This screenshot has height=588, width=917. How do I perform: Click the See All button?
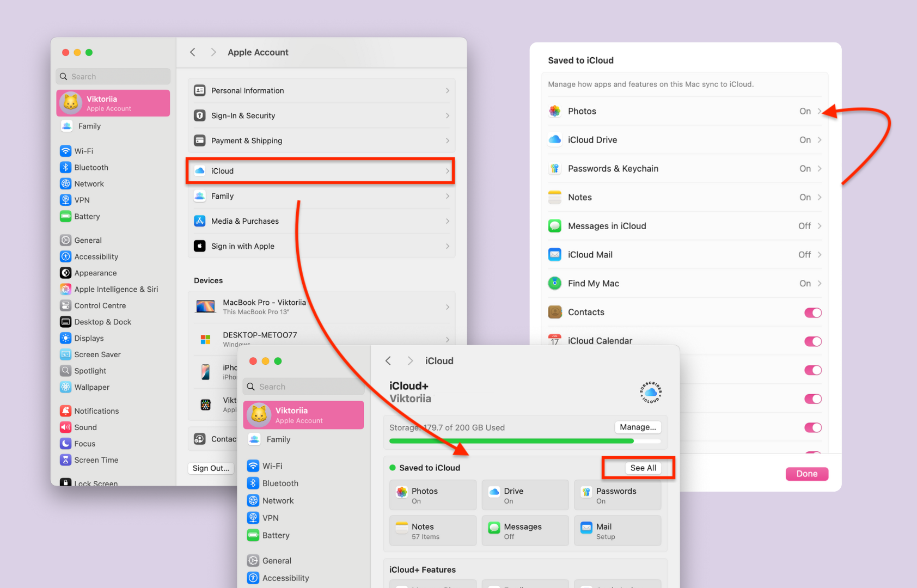pos(643,468)
